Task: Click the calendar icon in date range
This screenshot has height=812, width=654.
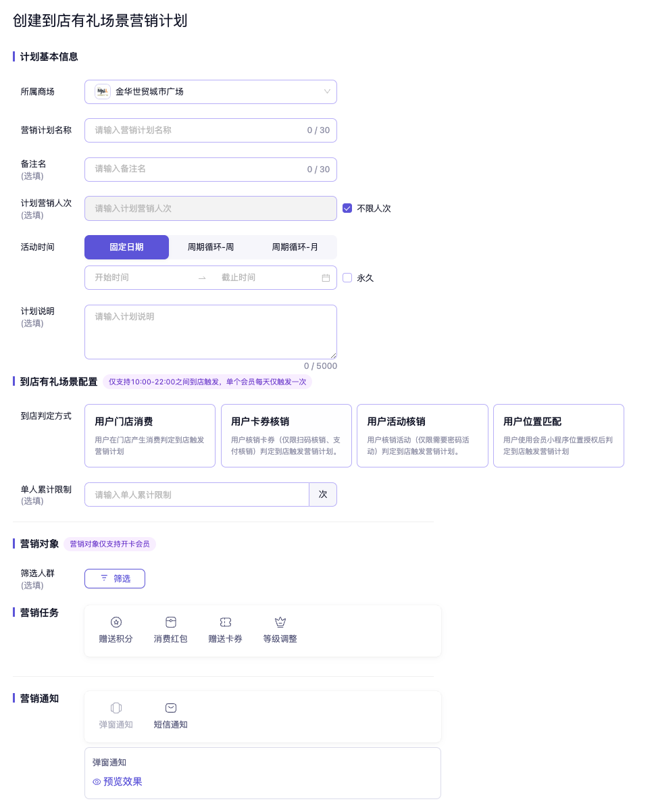Action: [x=326, y=278]
